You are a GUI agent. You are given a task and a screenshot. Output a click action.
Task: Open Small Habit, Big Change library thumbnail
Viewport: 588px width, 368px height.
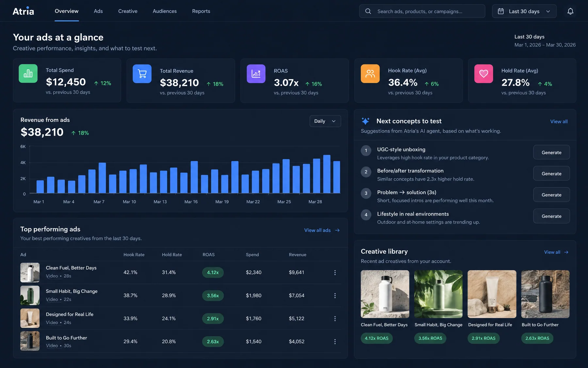click(x=438, y=294)
